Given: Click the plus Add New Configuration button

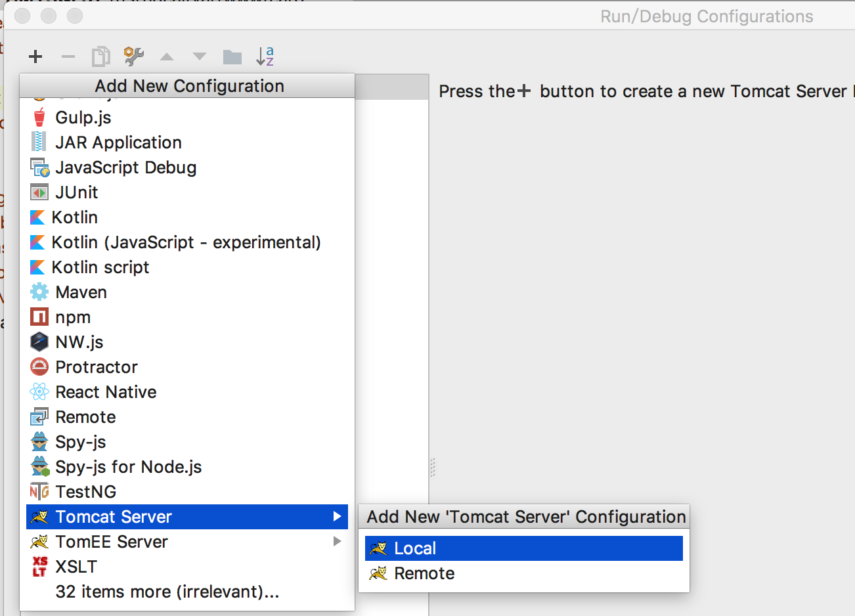Looking at the screenshot, I should (35, 56).
